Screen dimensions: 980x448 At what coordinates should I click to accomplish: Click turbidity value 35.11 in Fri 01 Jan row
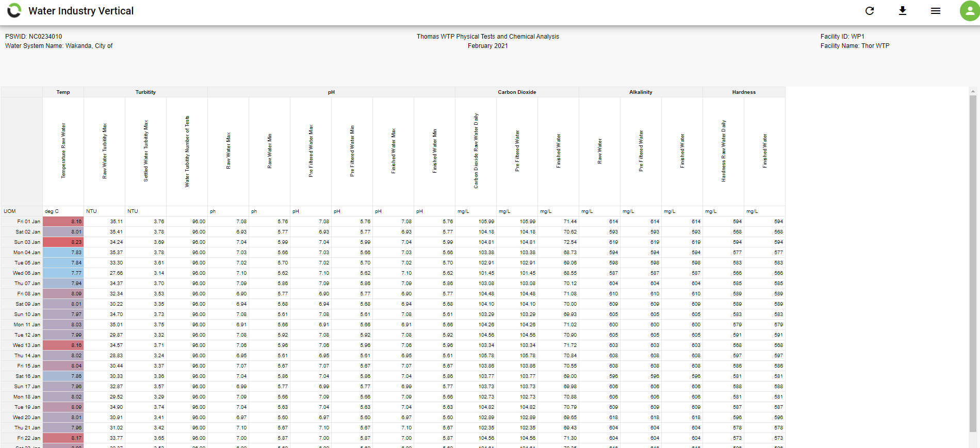105,222
